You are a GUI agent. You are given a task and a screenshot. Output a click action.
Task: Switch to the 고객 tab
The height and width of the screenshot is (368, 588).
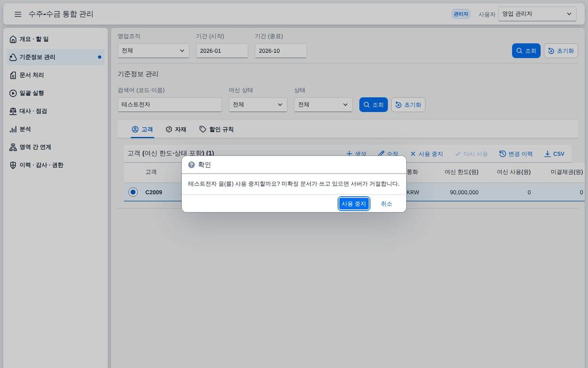click(x=143, y=130)
